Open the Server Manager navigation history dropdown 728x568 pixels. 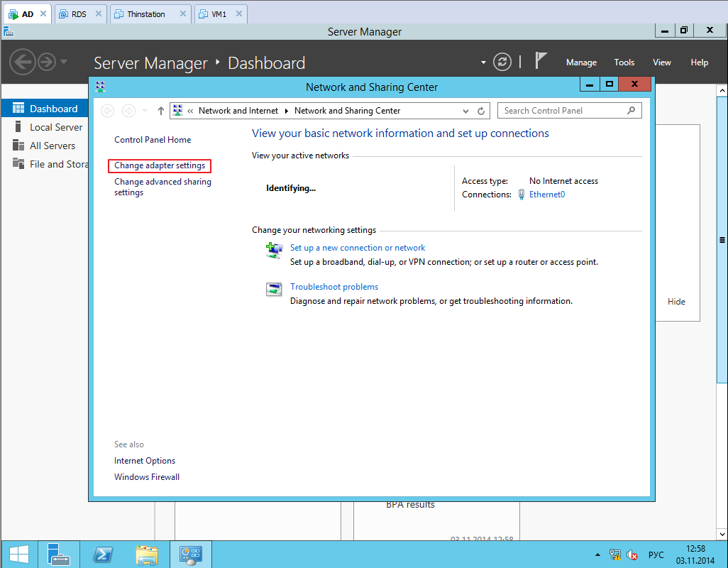click(x=64, y=61)
